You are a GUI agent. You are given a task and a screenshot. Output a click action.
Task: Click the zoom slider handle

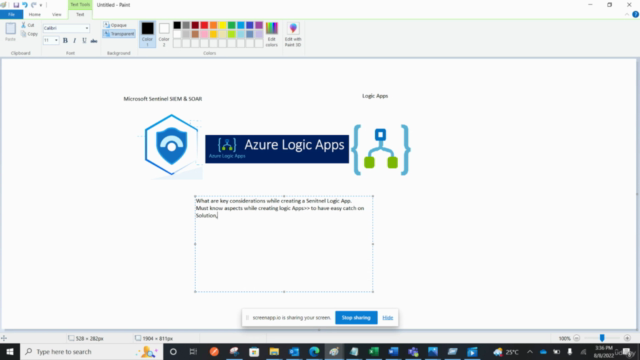[x=602, y=338]
